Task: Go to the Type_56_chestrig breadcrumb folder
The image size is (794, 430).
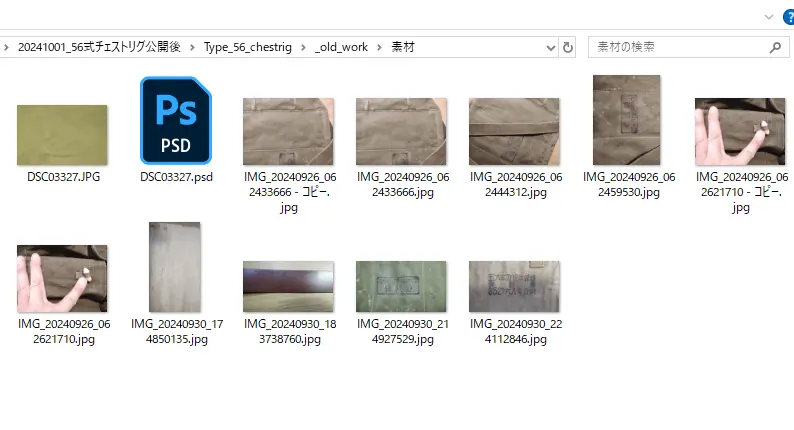Action: click(x=249, y=47)
